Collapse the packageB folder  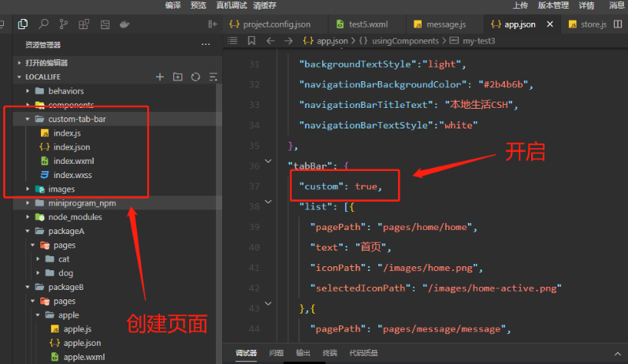click(28, 287)
